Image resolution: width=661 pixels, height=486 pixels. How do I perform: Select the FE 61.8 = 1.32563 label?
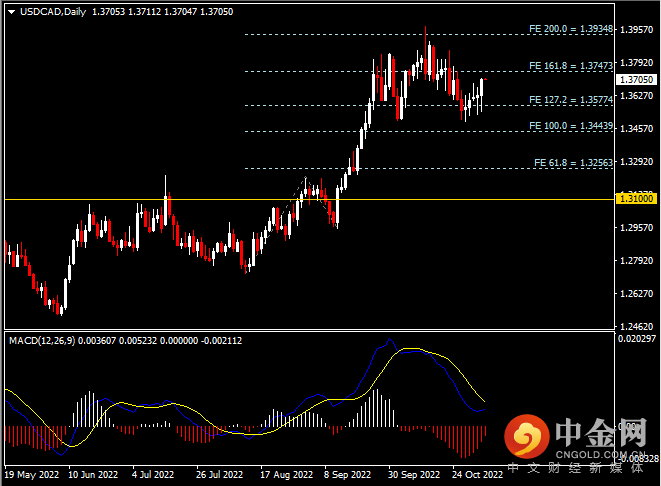573,162
